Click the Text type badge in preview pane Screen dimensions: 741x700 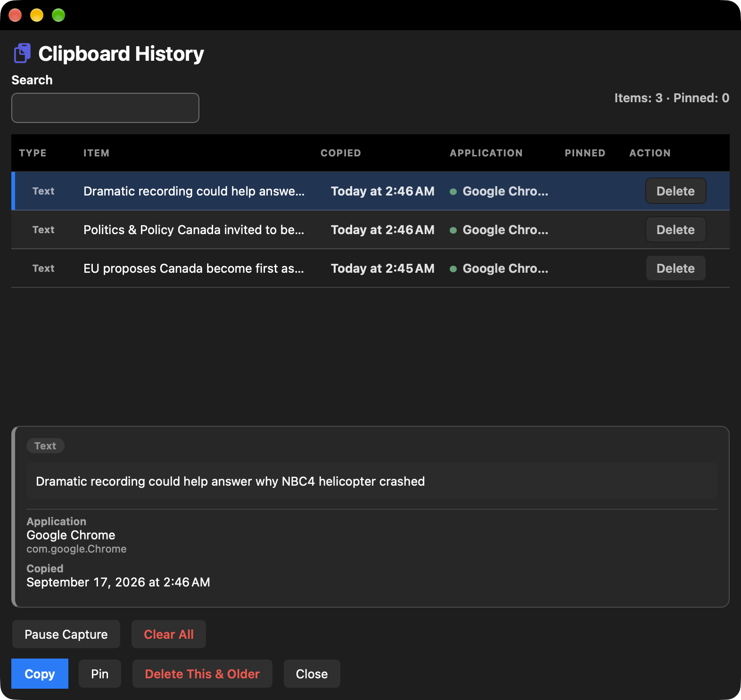click(x=45, y=446)
